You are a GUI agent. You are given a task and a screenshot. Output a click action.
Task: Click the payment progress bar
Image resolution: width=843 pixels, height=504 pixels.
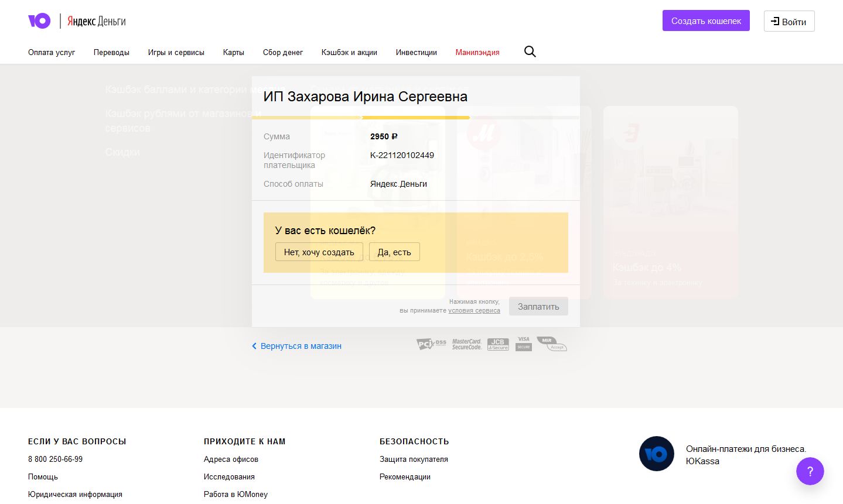pyautogui.click(x=416, y=118)
